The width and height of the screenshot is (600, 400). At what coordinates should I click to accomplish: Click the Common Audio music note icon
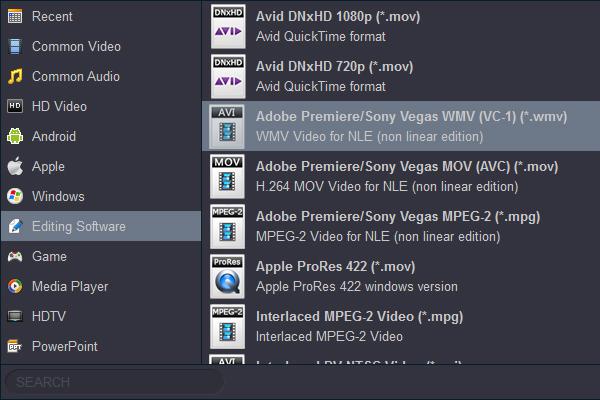tap(15, 76)
